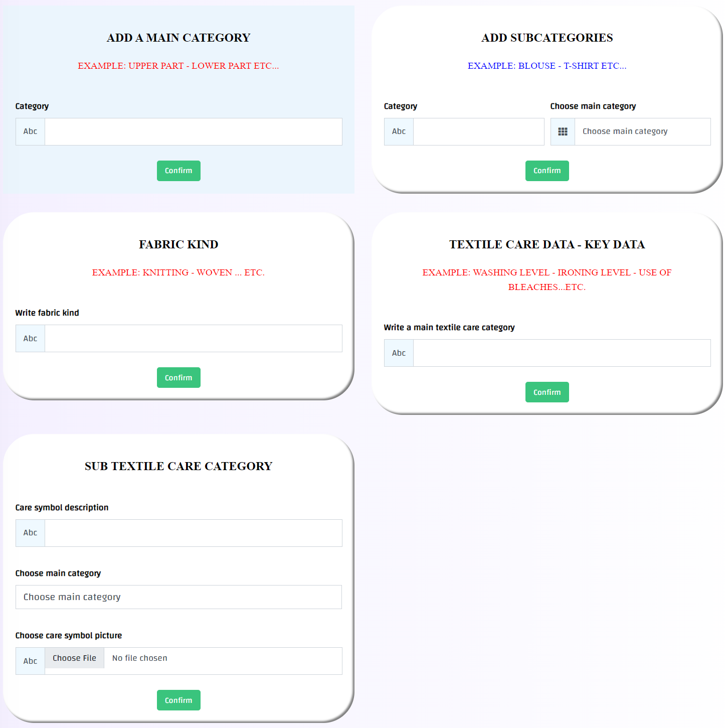Open main category dropdown in Sub Textile Care

(x=178, y=597)
